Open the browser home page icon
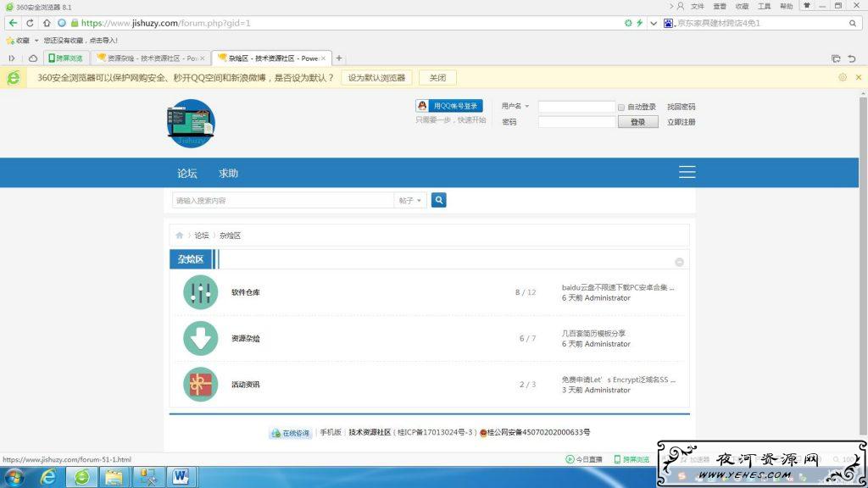Screen dimensions: 868x488 tap(47, 23)
